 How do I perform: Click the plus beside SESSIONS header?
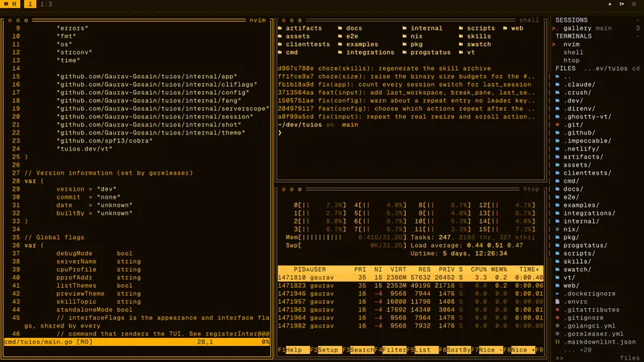click(x=638, y=20)
